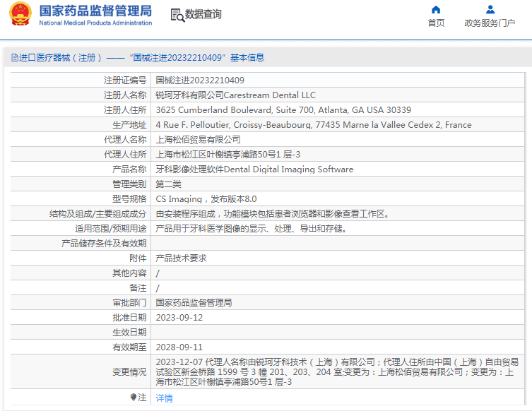This screenshot has height=411, width=532.
Task: Click 产品技术要求 attachment text
Action: 181,258
